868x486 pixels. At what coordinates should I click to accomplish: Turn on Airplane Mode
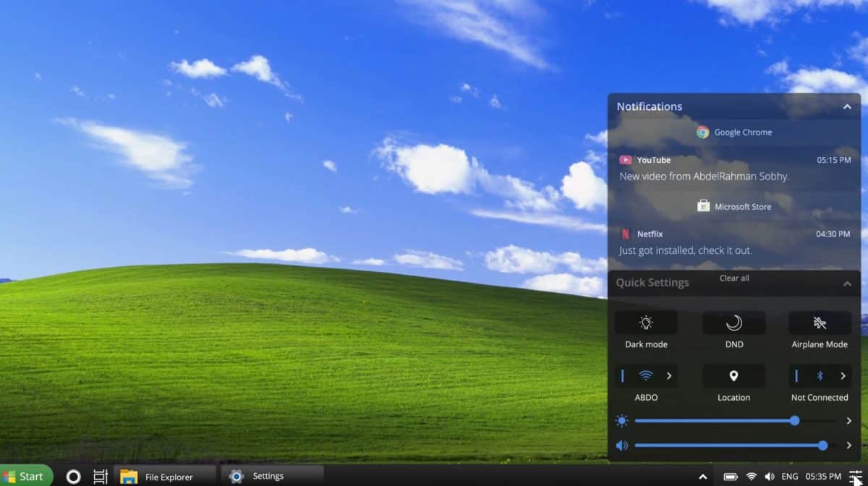point(820,323)
